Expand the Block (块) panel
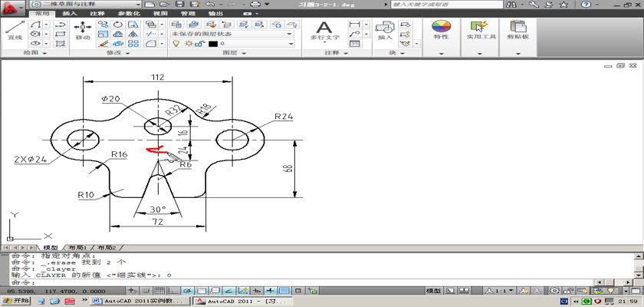The image size is (644, 307). coord(397,53)
